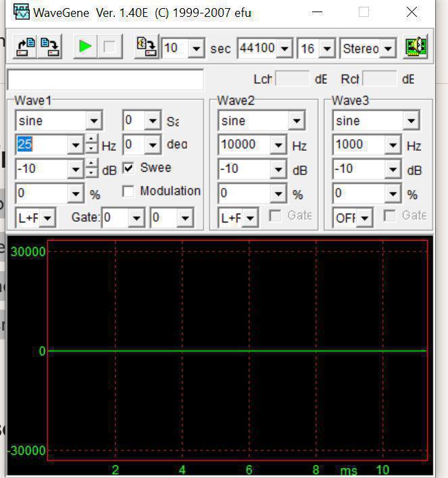The height and width of the screenshot is (478, 448).
Task: Enable the Wave1 Modulation checkbox
Action: 128,191
